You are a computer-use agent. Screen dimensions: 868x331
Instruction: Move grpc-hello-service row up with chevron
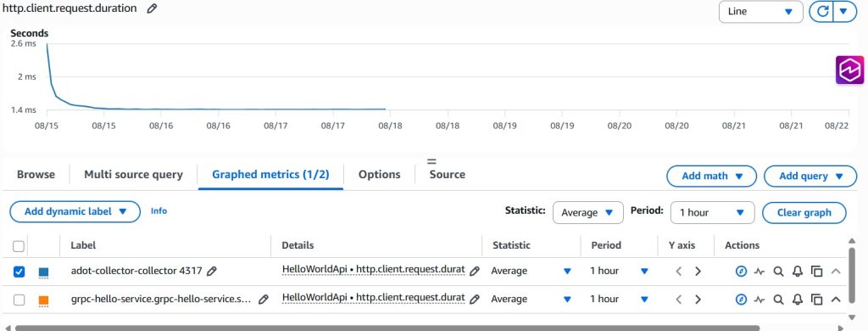(836, 300)
